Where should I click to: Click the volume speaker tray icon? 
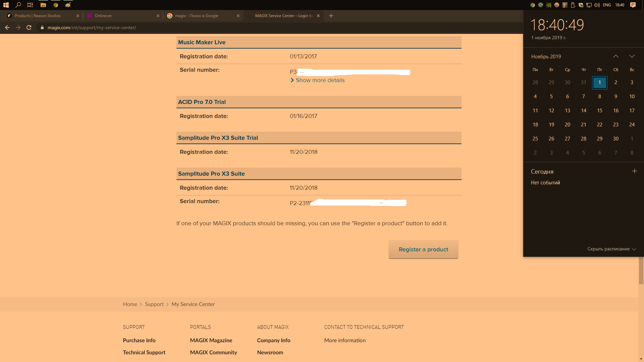597,5
